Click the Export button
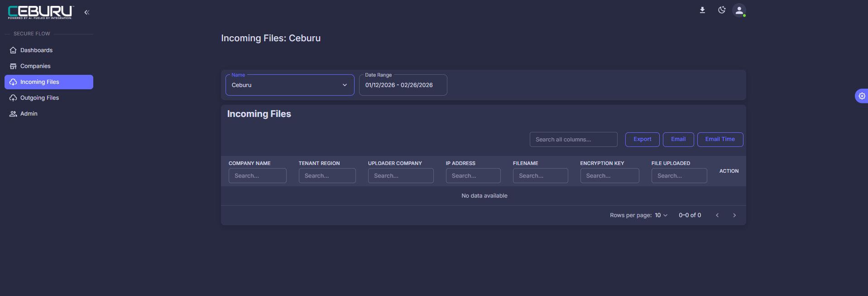 click(x=643, y=140)
